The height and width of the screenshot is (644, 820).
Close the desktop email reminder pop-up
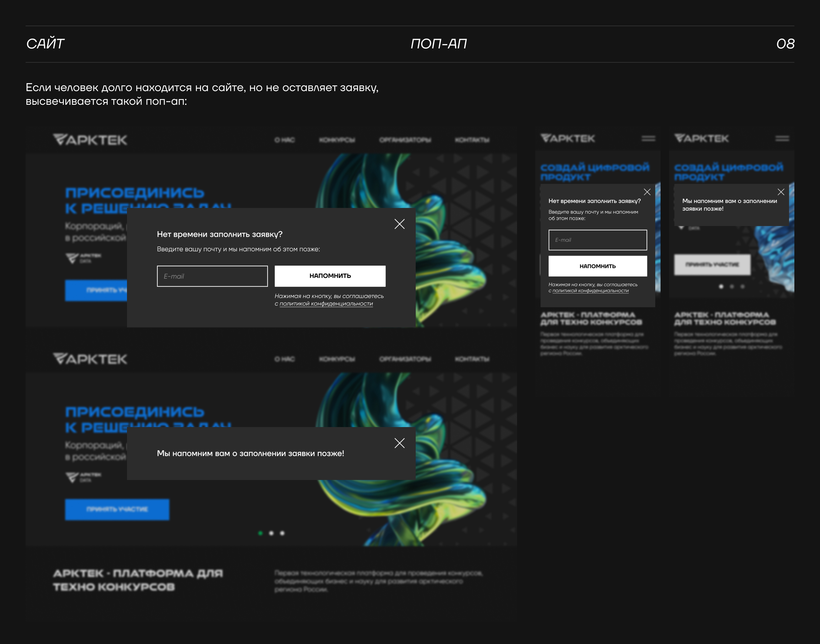[x=399, y=224]
